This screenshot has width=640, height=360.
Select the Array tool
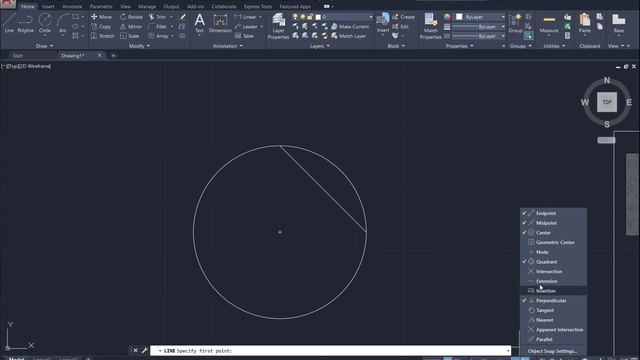click(158, 36)
